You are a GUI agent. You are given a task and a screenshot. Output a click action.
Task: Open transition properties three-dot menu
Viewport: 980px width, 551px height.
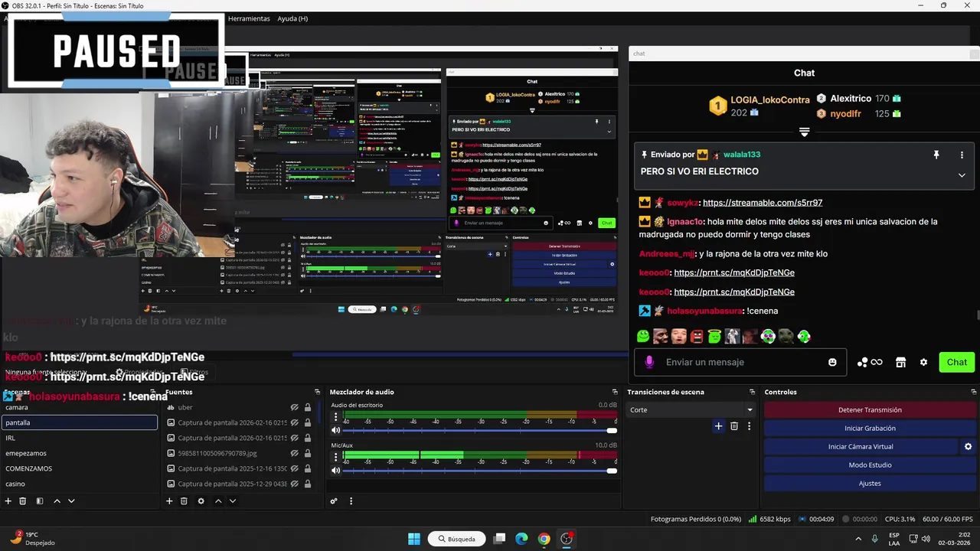tap(749, 426)
